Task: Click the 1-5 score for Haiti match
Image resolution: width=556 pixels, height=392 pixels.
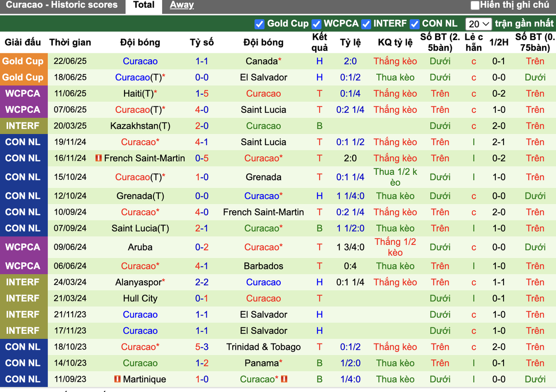Action: pos(202,93)
